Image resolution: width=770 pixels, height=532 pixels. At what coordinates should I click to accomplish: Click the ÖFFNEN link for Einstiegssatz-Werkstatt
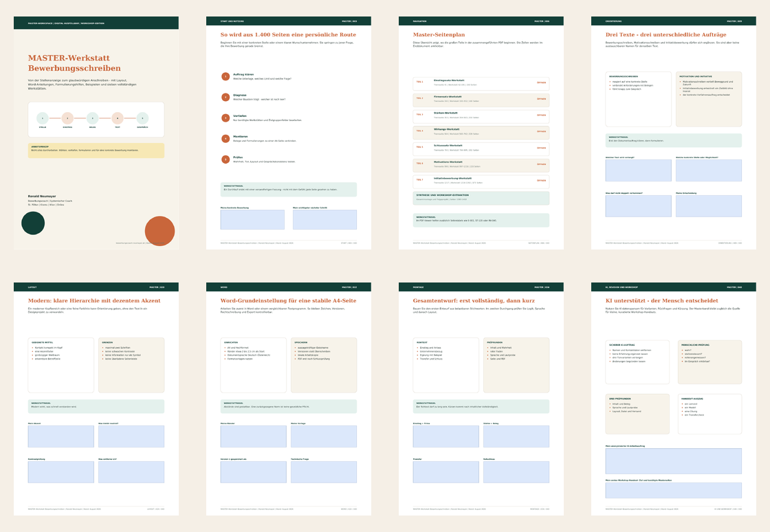(x=541, y=82)
